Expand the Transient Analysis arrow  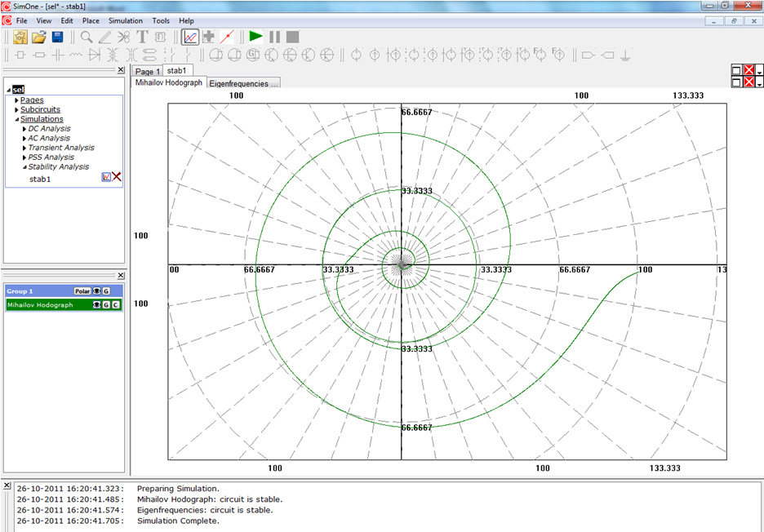pos(24,149)
